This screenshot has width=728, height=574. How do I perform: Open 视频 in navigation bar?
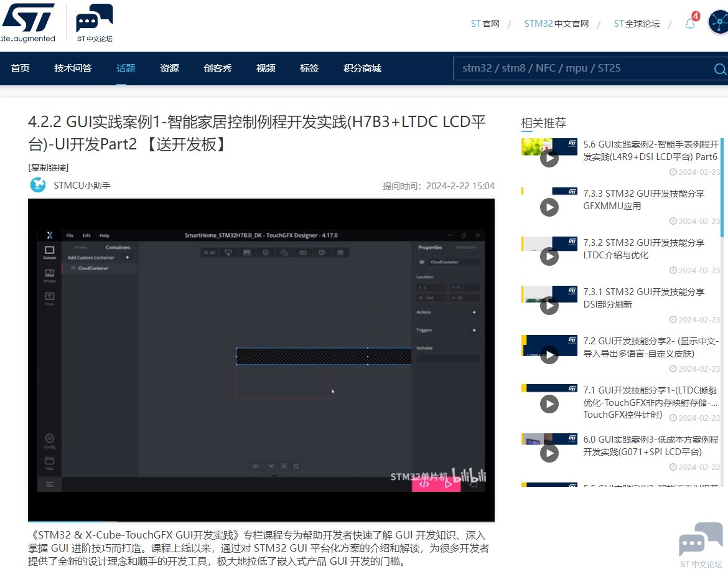tap(266, 68)
